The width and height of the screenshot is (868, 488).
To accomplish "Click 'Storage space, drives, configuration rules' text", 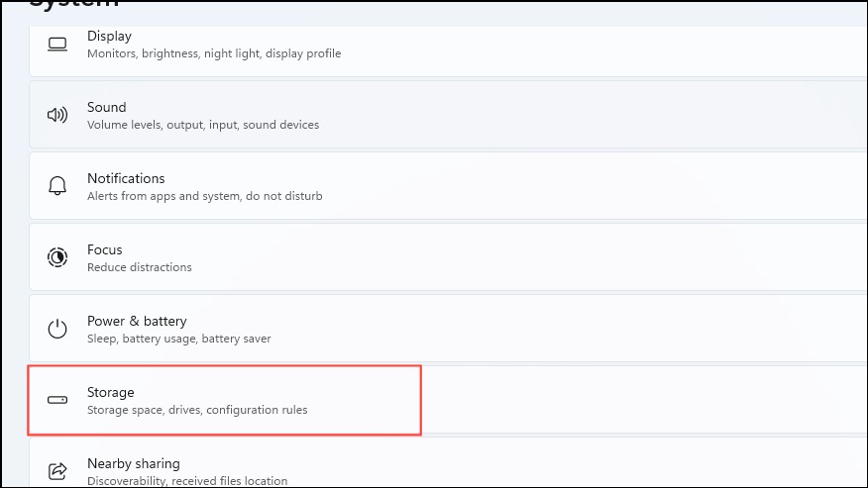I will click(x=197, y=410).
